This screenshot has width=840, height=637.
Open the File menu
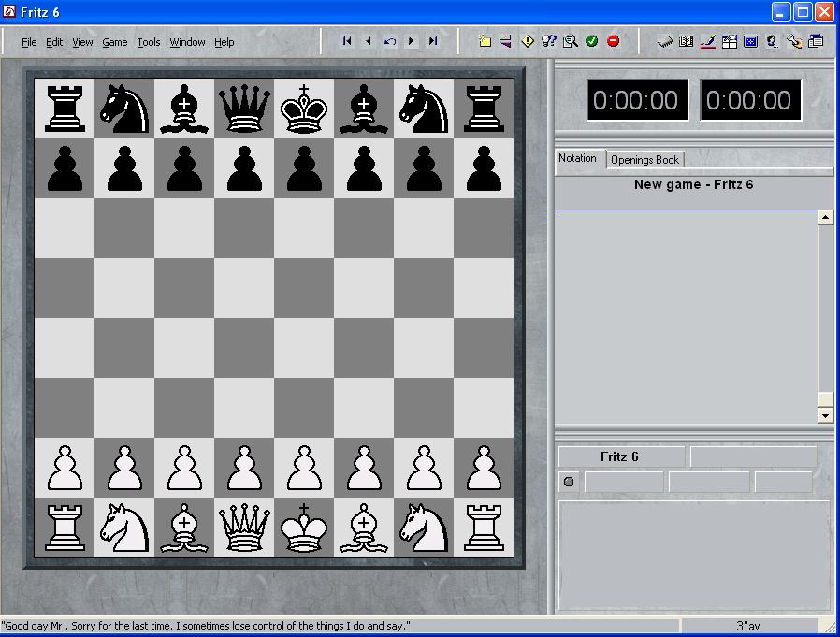click(x=29, y=42)
